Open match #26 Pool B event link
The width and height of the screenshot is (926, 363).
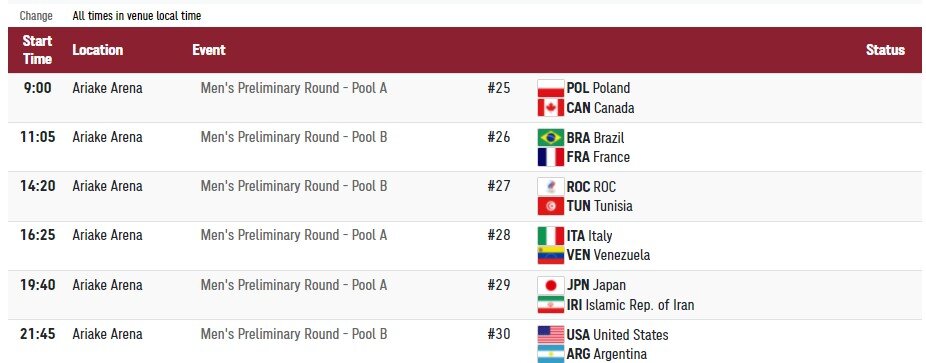[294, 137]
